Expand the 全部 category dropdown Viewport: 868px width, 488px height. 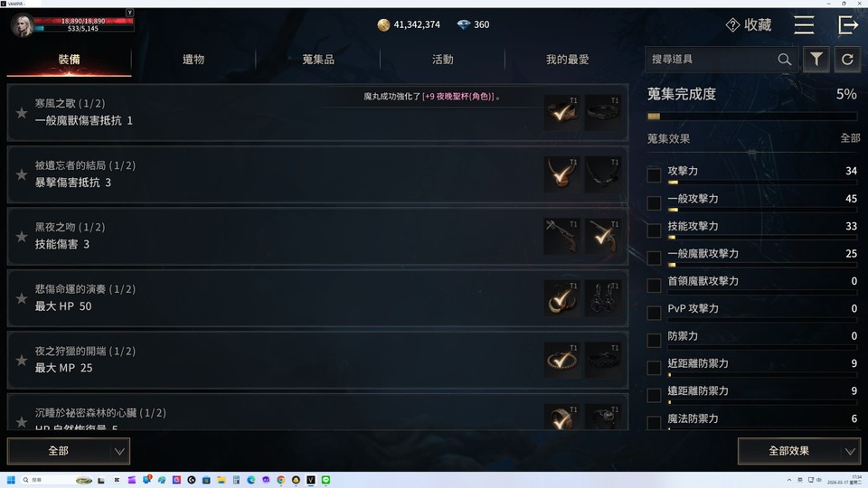pos(69,451)
